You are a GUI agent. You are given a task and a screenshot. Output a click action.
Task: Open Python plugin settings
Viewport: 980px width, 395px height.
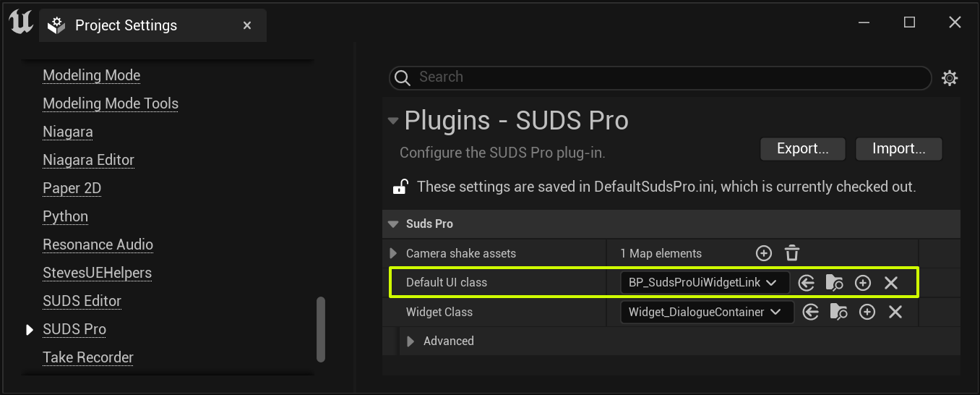[65, 216]
